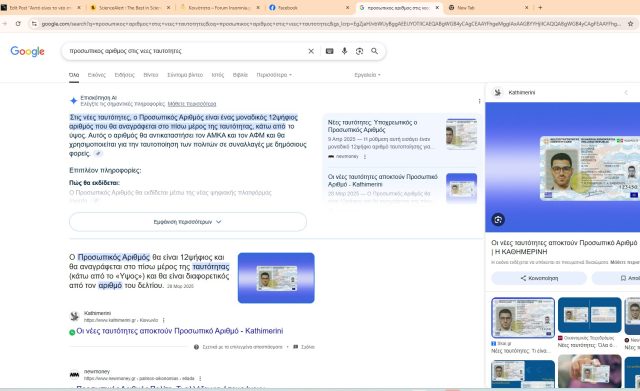Click the AI overview sparkle icon
Viewport: 640px width, 391px height.
pyautogui.click(x=73, y=100)
